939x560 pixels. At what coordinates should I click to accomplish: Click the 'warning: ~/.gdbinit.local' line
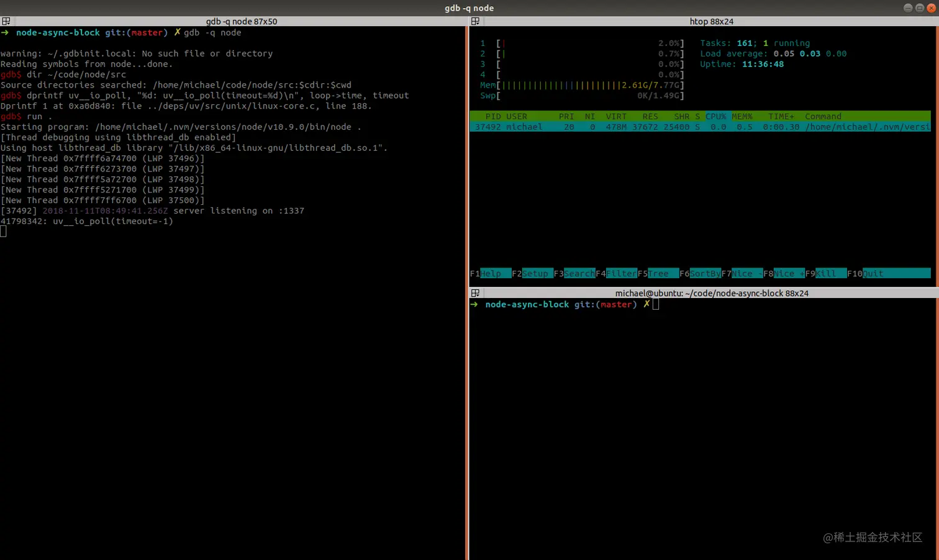(x=137, y=54)
